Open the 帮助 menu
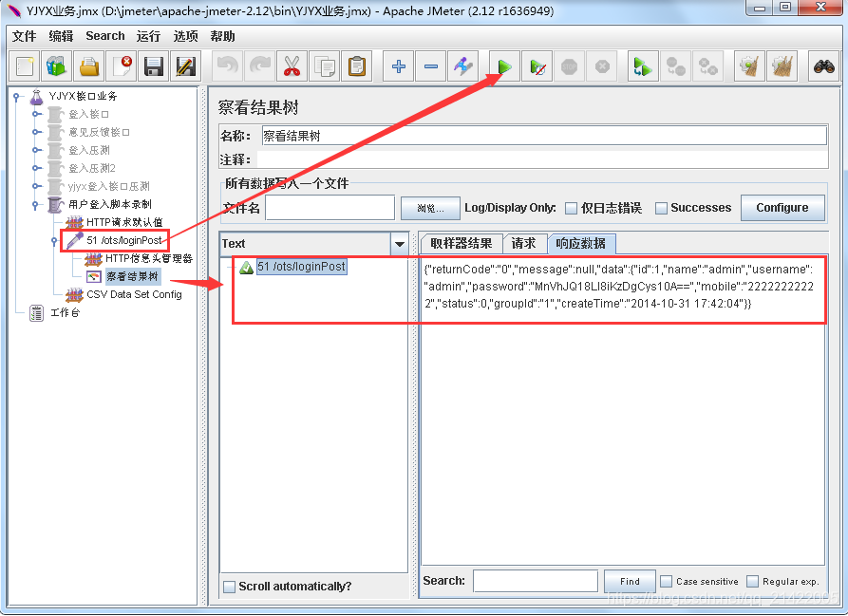 coord(223,36)
